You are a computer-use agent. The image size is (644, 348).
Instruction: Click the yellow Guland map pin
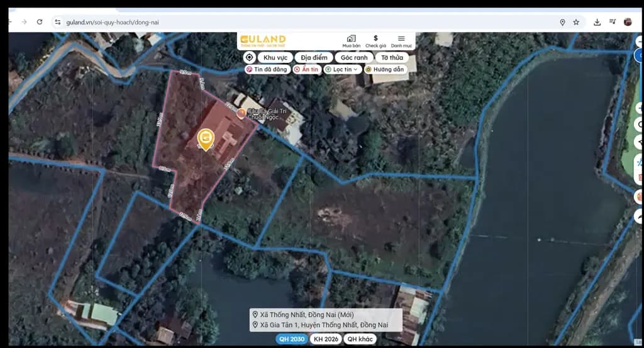click(206, 139)
